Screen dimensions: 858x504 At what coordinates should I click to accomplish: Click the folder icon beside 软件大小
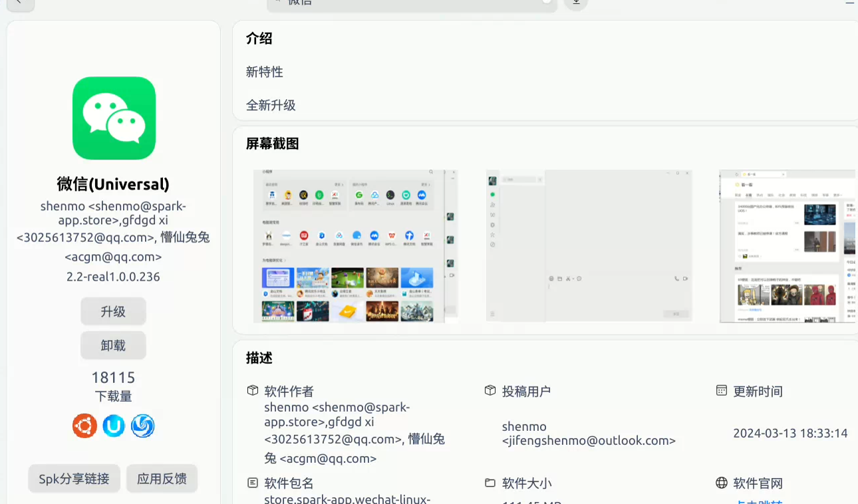click(490, 483)
